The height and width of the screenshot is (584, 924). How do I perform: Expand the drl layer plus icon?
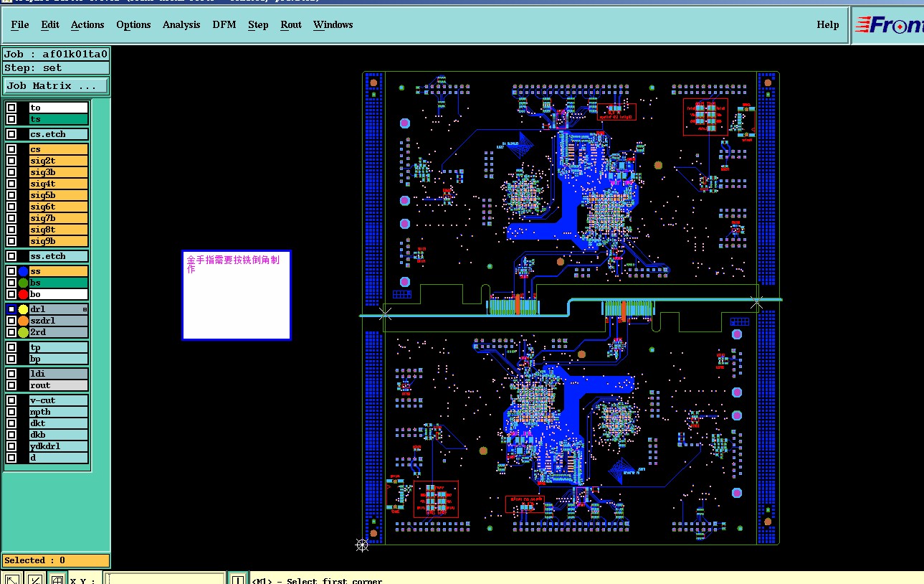[85, 309]
